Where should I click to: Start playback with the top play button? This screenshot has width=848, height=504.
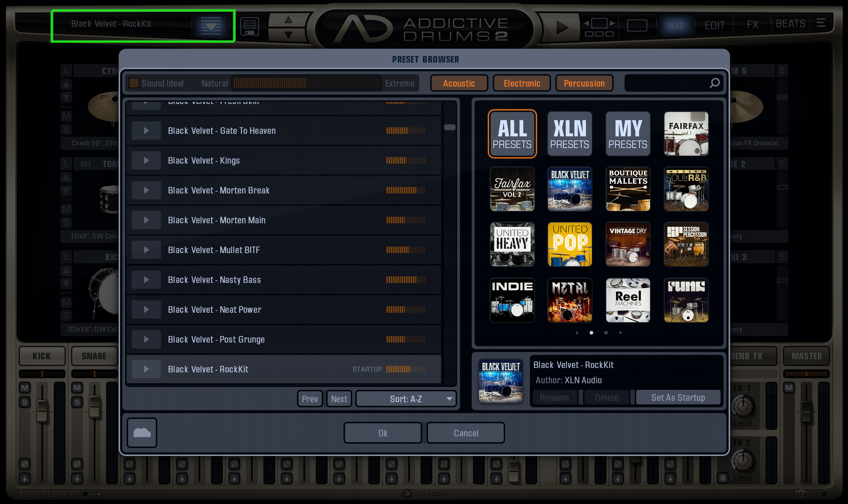tap(562, 27)
